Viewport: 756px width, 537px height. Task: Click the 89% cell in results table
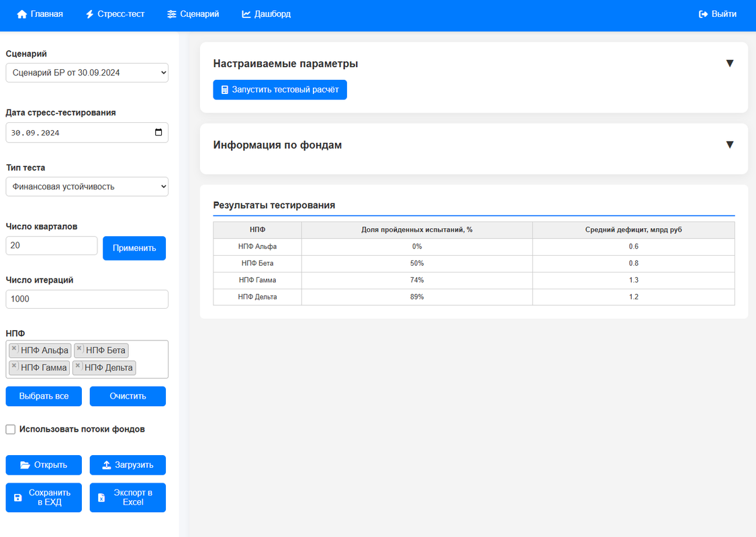[x=417, y=297]
